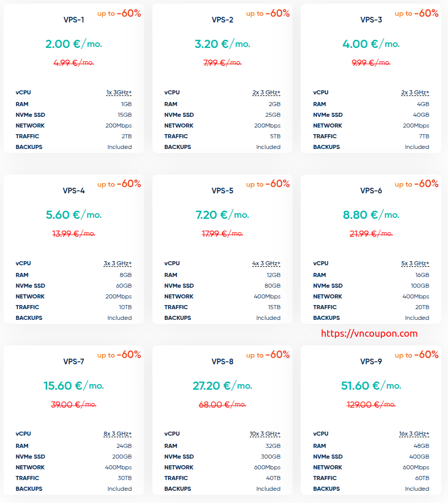Click the 16x 3 GHz+ vCPU value
Viewport: 448px width, 503px height.
(414, 434)
